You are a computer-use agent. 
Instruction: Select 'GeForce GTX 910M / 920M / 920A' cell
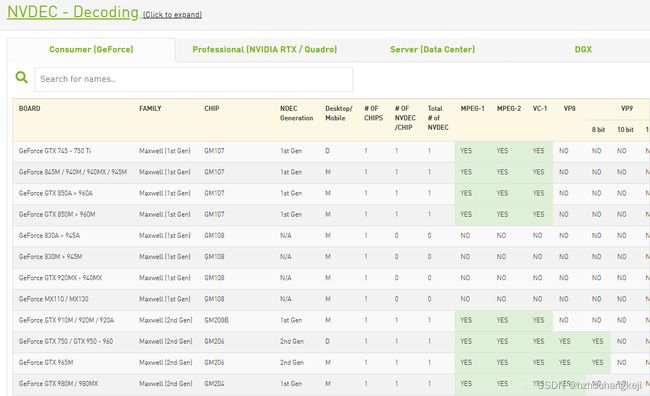(66, 320)
